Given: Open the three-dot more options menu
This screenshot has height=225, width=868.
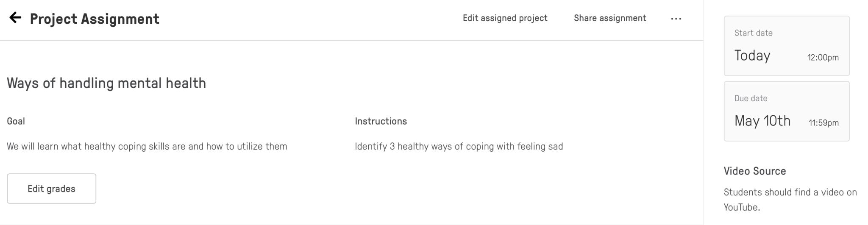Looking at the screenshot, I should [676, 19].
